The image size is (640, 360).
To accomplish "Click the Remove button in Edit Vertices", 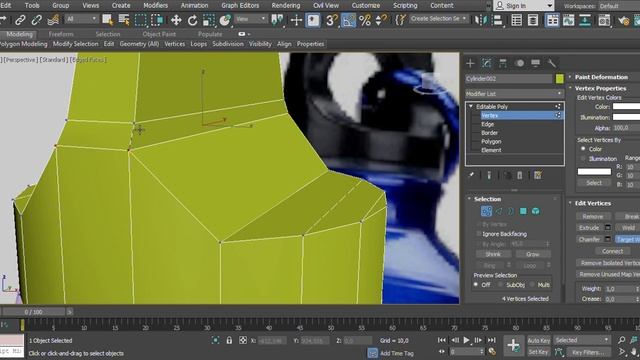I will (x=593, y=216).
